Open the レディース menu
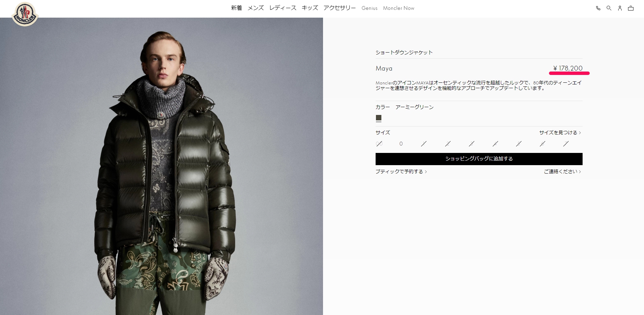644x315 pixels. coord(283,8)
